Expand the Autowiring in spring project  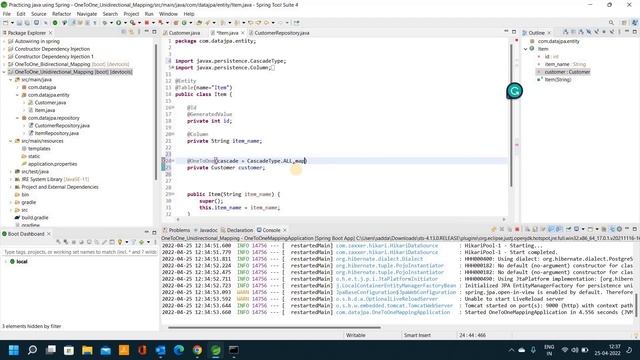[4, 41]
